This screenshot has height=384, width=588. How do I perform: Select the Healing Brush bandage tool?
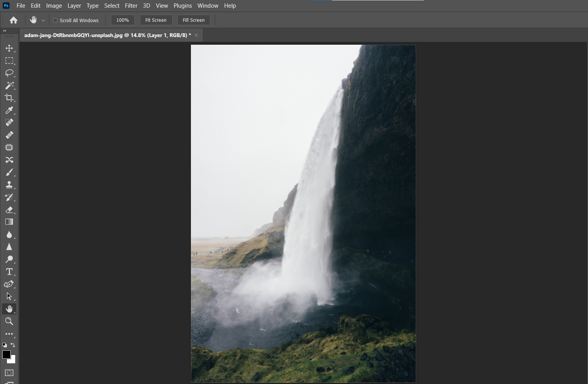click(x=9, y=135)
